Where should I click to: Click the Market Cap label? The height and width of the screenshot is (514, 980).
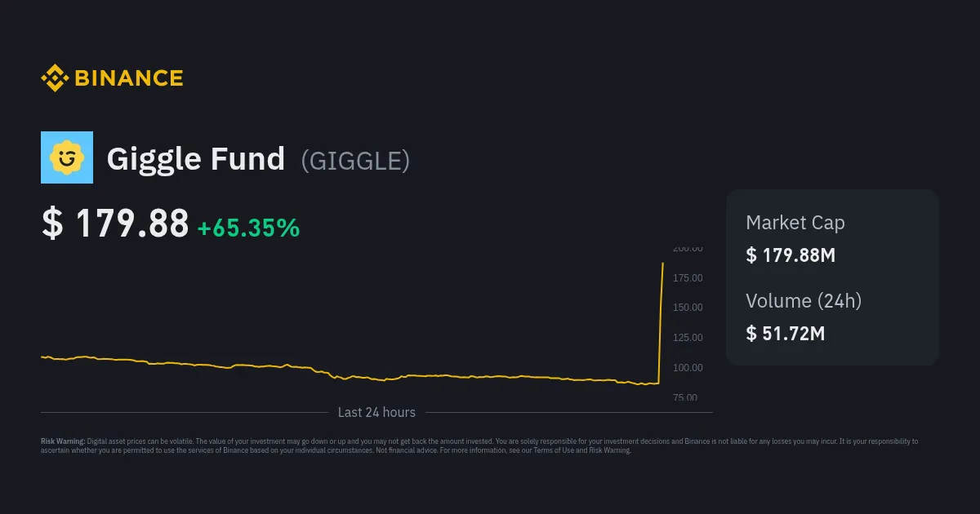point(795,223)
